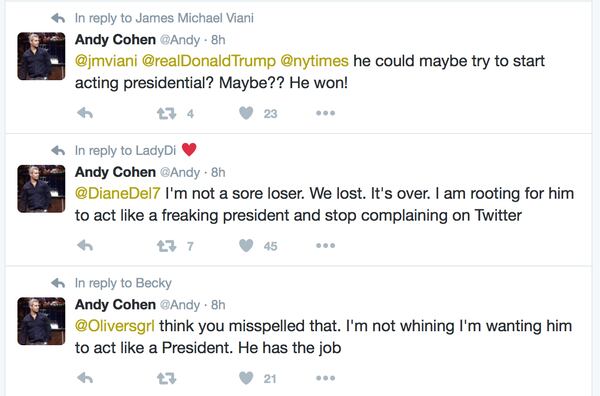Reply to the 'sore loser' tweet
600x396 pixels.
(x=85, y=246)
